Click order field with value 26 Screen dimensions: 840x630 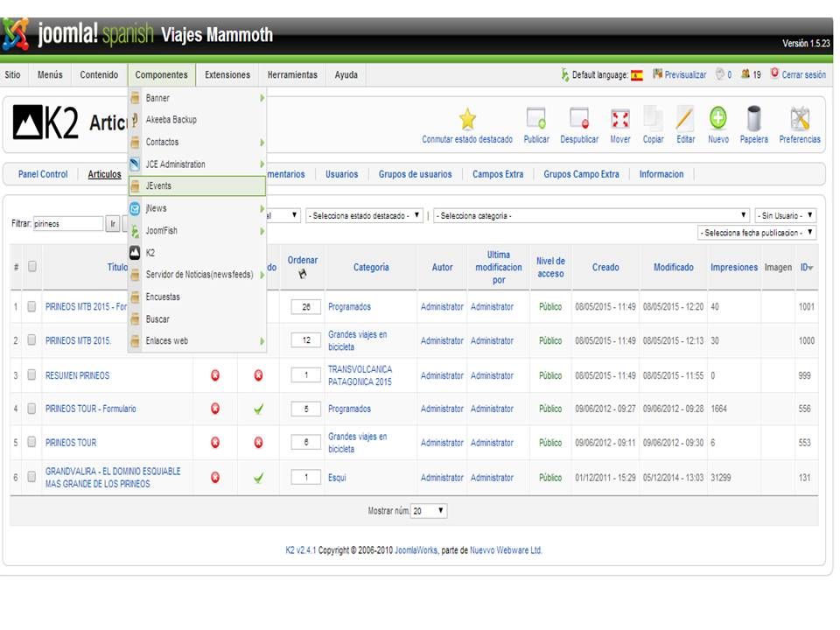(306, 307)
